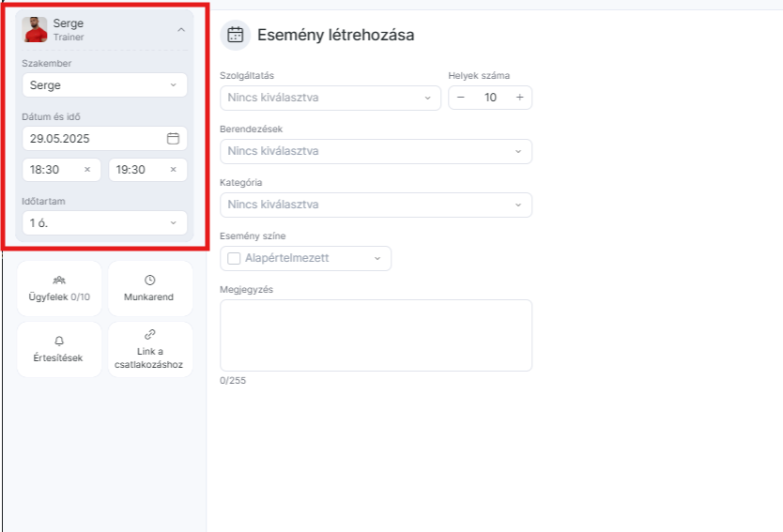
Task: Open the Berendezések dropdown
Action: pos(376,151)
